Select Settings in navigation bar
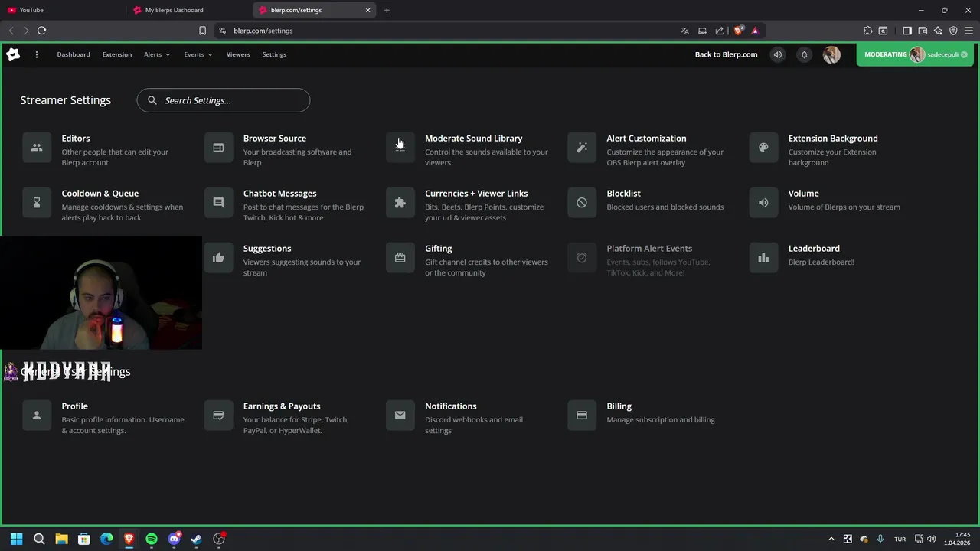Screen dimensions: 980x551 [x=274, y=54]
